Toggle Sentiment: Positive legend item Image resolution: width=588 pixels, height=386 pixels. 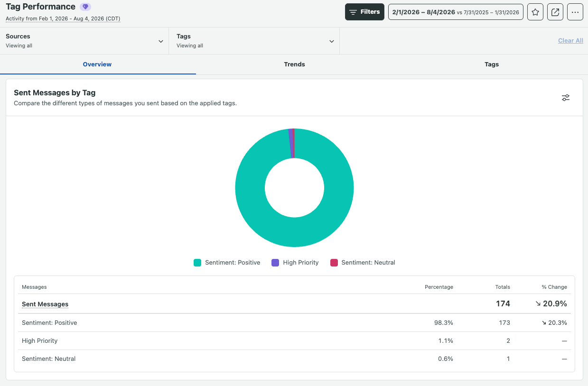[227, 263]
